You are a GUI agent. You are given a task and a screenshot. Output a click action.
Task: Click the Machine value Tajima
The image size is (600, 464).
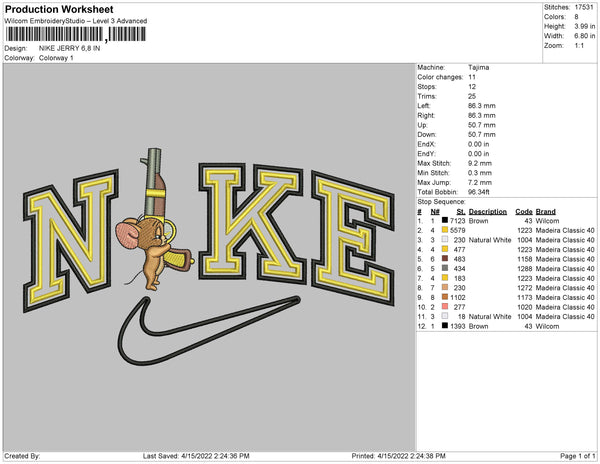click(478, 67)
